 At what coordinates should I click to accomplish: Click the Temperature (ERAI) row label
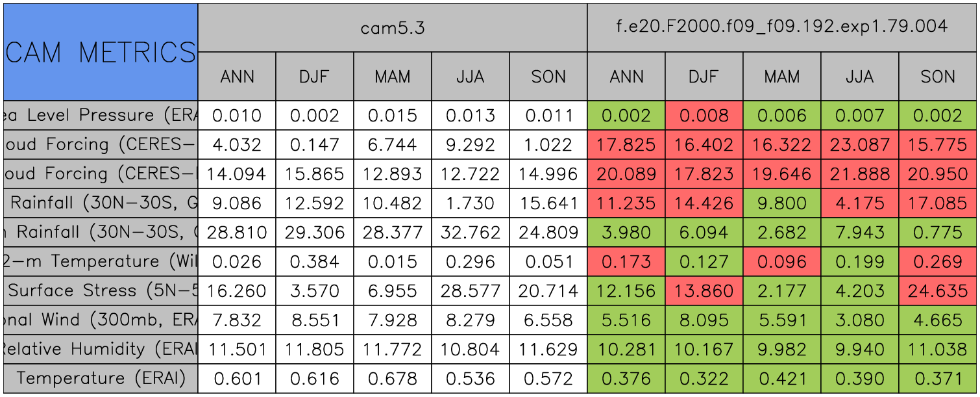pos(101,378)
